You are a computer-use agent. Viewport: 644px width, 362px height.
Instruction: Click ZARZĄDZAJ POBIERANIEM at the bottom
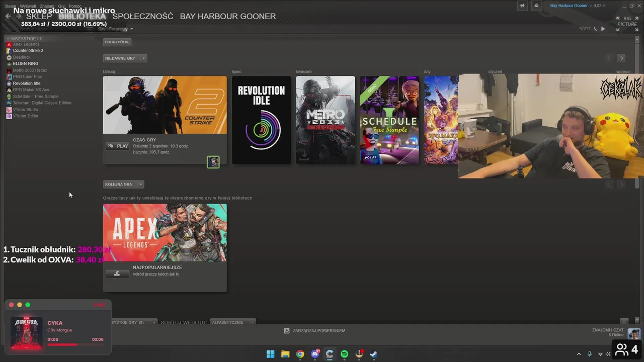[314, 331]
